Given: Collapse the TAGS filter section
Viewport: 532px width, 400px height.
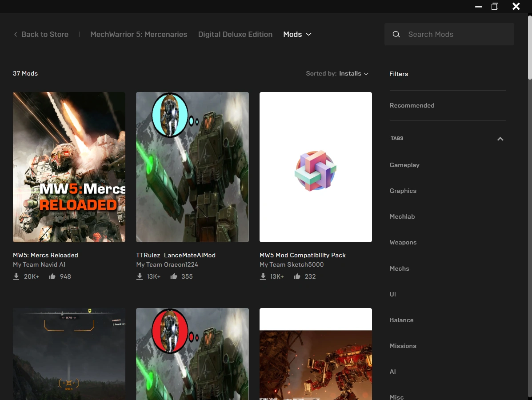Looking at the screenshot, I should click(500, 139).
